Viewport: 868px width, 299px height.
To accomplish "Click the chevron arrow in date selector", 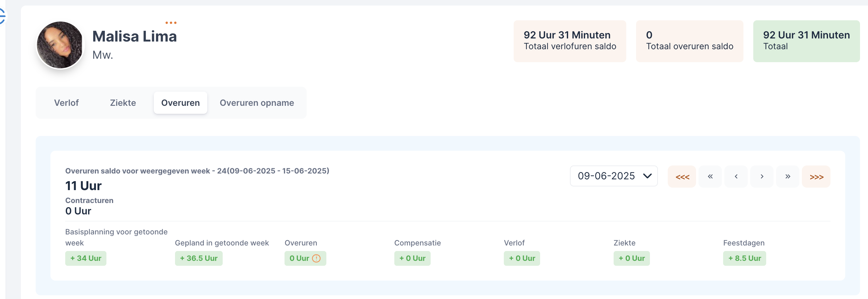I will [x=647, y=176].
